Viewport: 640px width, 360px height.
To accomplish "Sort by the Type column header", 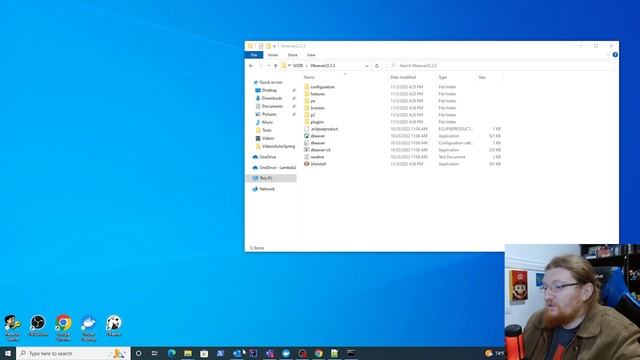I will tap(443, 77).
